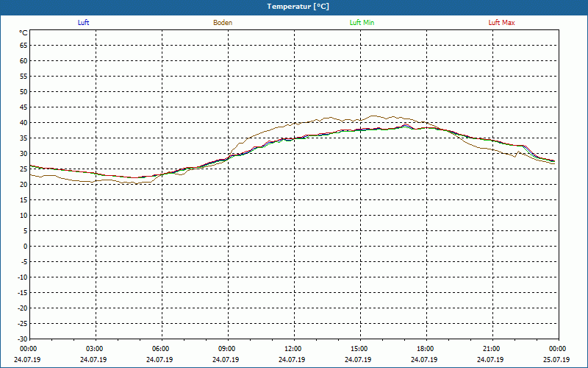Click the 06:00 time axis label
This screenshot has height=368, width=588.
point(160,349)
